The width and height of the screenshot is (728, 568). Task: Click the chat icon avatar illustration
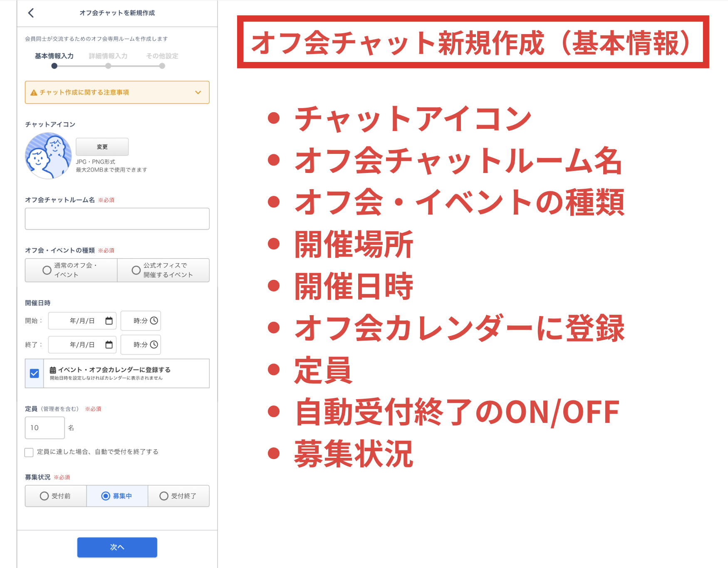50,156
